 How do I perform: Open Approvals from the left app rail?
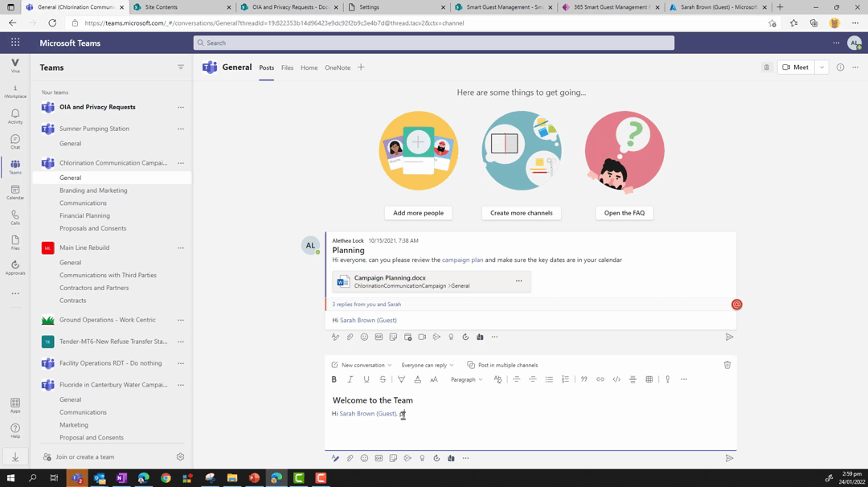[15, 268]
